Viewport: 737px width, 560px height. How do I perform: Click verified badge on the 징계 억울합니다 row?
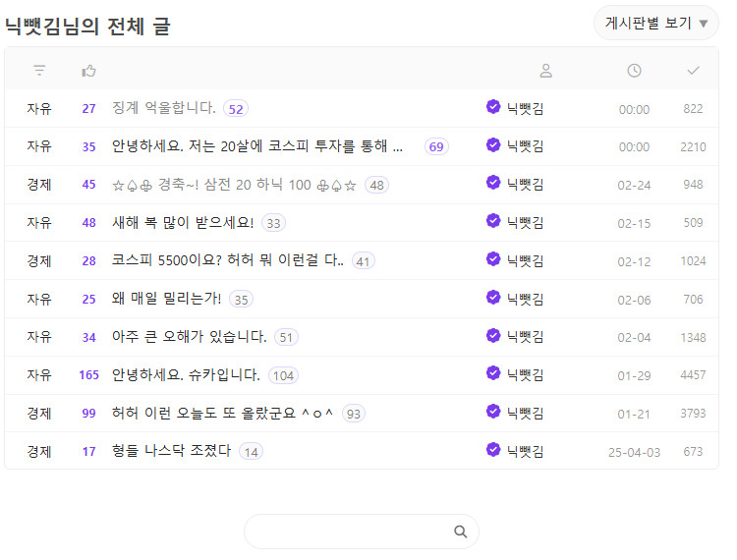click(493, 107)
